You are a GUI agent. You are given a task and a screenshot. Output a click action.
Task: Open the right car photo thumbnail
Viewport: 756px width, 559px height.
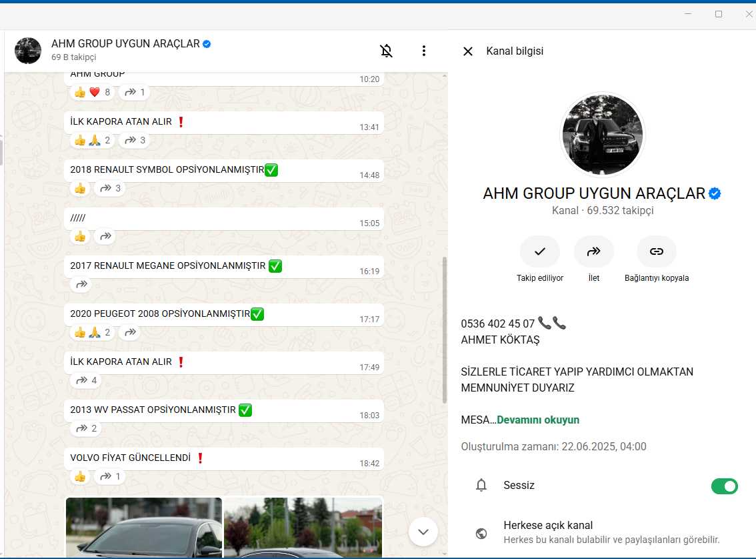pos(303,527)
